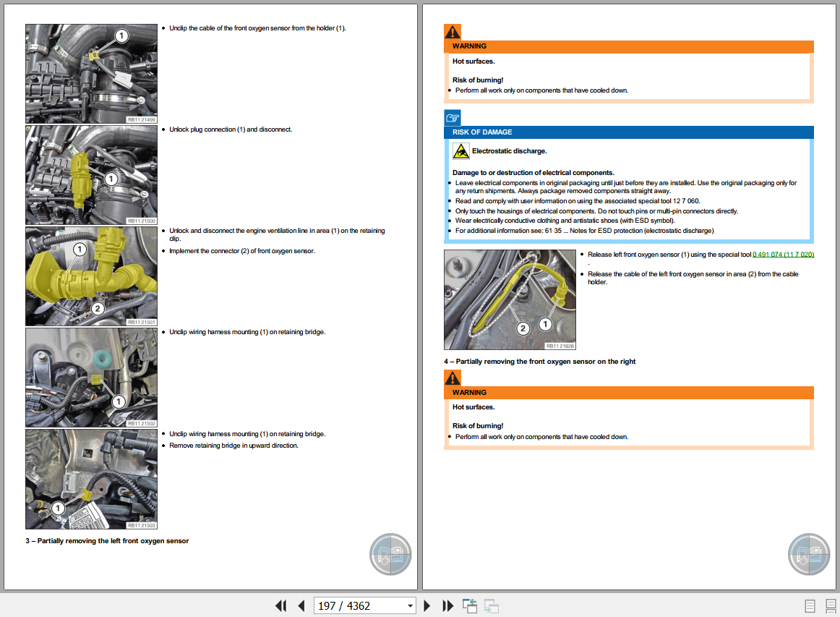Click heading '3 – Partially removing the left front oxygen sensor'
Viewport: 840px width, 617px height.
coord(107,541)
